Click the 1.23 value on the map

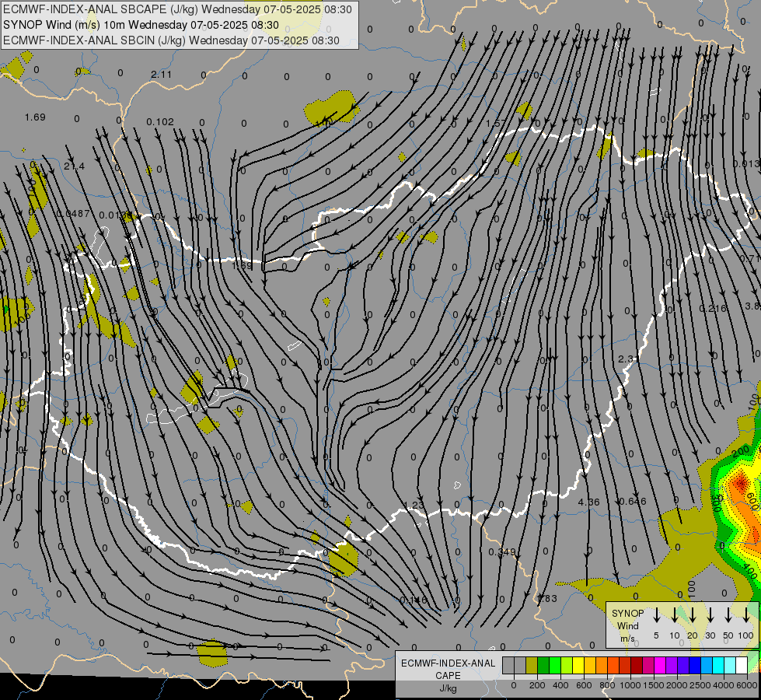pyautogui.click(x=414, y=506)
